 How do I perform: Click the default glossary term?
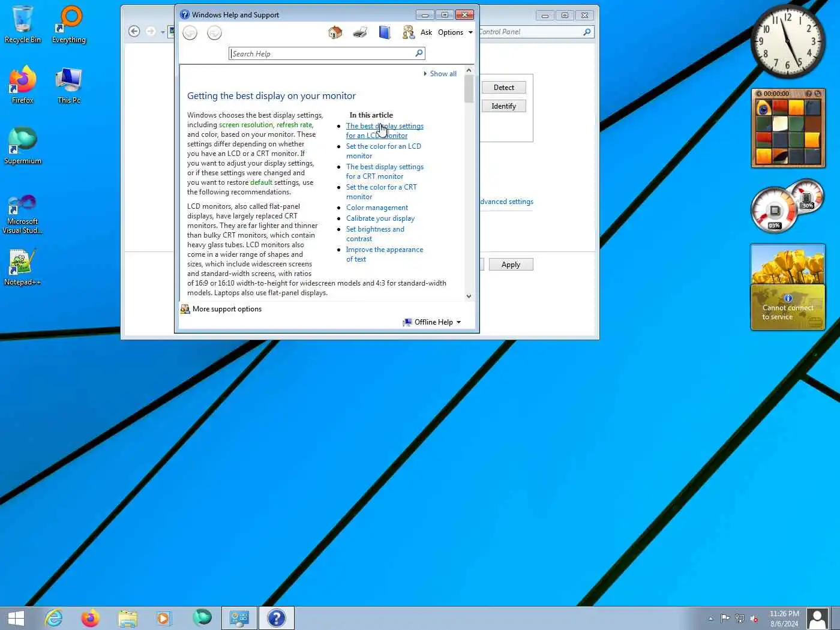click(261, 182)
